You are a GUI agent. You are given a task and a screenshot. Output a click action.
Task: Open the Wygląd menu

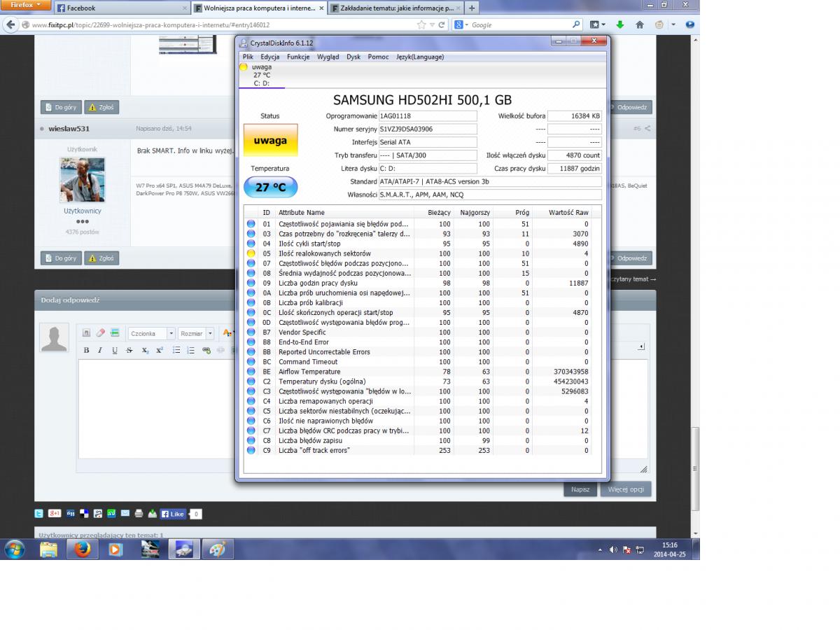(x=328, y=57)
